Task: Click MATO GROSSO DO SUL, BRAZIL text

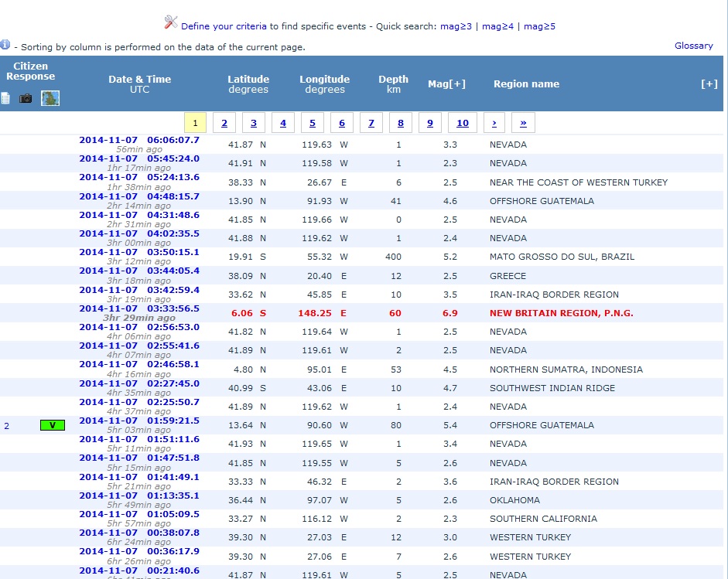Action: [x=562, y=257]
